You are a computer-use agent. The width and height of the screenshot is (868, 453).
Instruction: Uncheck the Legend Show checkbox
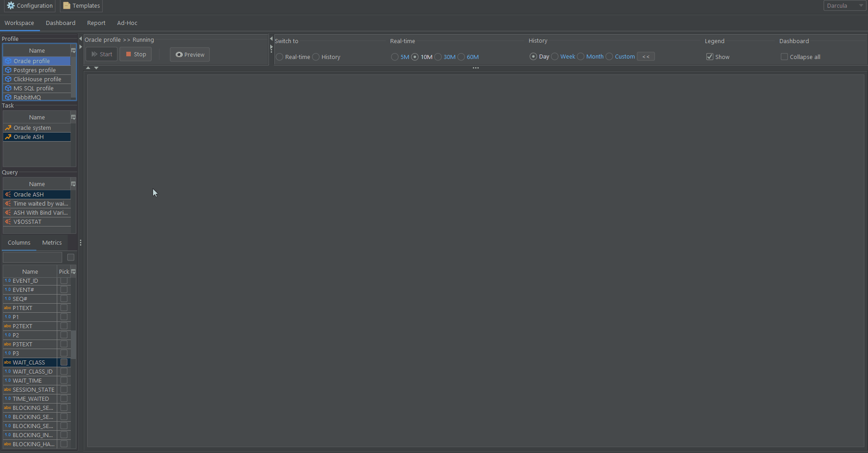(709, 57)
